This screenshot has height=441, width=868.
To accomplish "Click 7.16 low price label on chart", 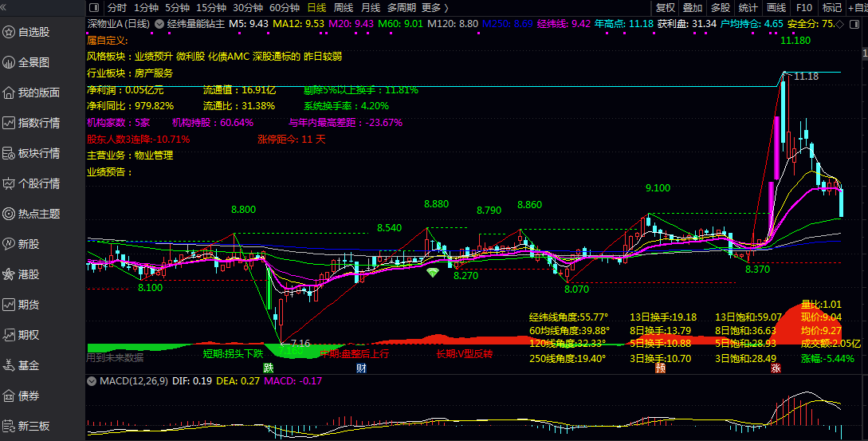I will click(300, 344).
